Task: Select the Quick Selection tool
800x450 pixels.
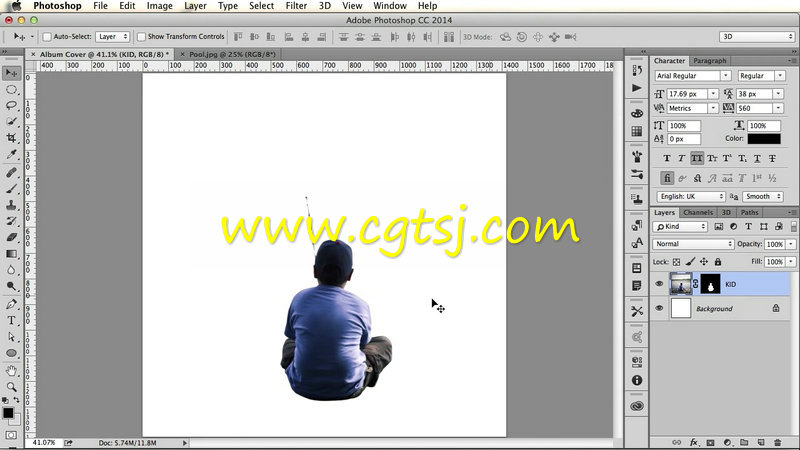Action: click(11, 122)
